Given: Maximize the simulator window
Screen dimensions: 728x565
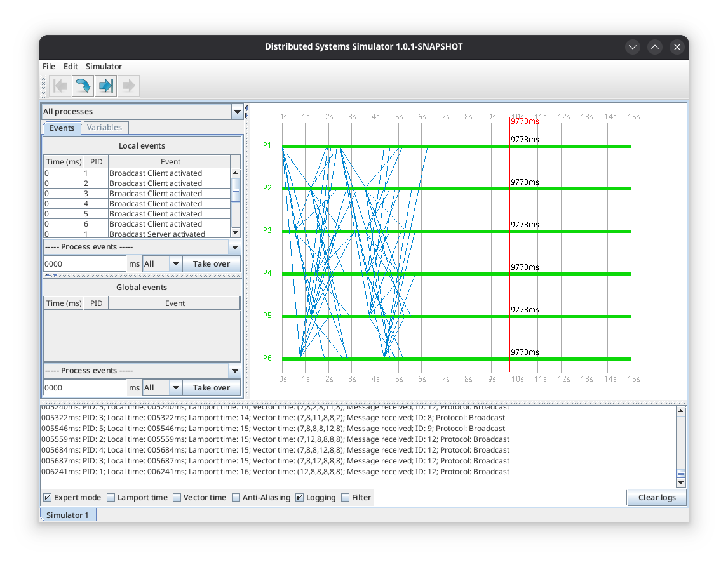Looking at the screenshot, I should pos(655,47).
